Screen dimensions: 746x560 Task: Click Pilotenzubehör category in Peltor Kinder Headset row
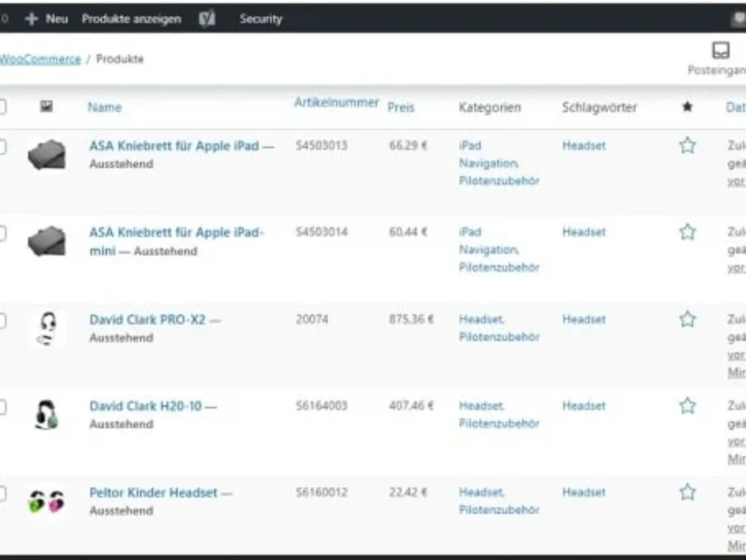pyautogui.click(x=499, y=509)
